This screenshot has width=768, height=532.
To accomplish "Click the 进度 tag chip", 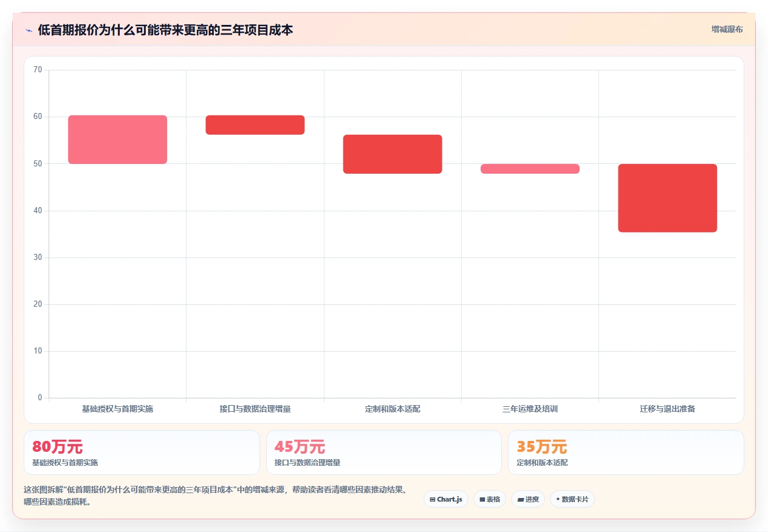I will pyautogui.click(x=528, y=499).
